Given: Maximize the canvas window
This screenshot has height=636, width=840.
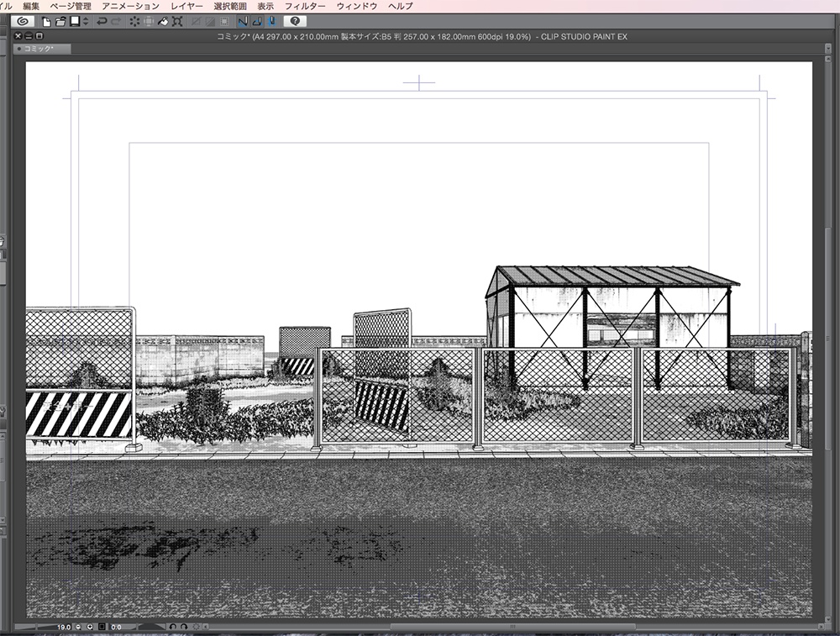Looking at the screenshot, I should pos(39,36).
